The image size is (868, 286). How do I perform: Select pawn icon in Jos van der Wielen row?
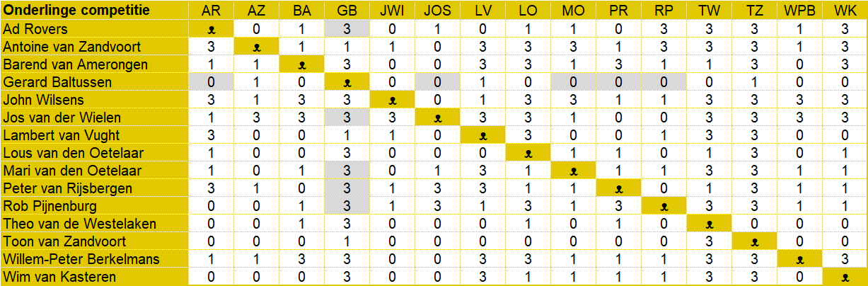(438, 118)
